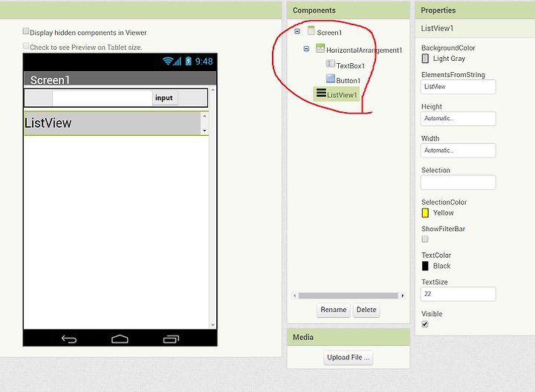This screenshot has height=392, width=535.
Task: Click the ListView element in the phone preview
Action: [113, 123]
